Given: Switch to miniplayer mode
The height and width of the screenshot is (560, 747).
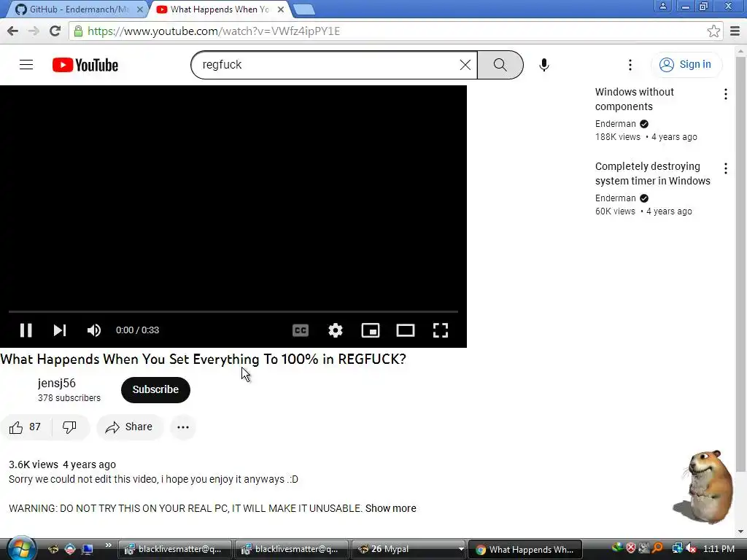Looking at the screenshot, I should (x=370, y=330).
